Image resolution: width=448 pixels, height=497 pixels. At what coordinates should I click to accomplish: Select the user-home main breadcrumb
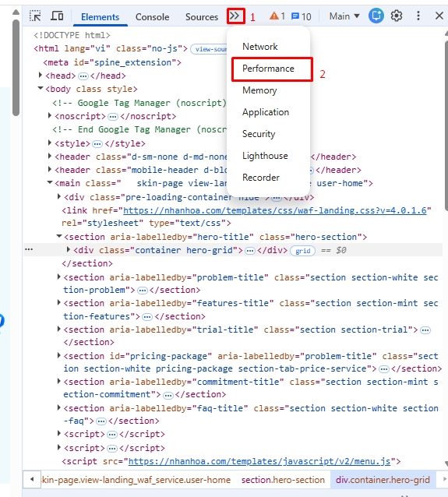(136, 480)
